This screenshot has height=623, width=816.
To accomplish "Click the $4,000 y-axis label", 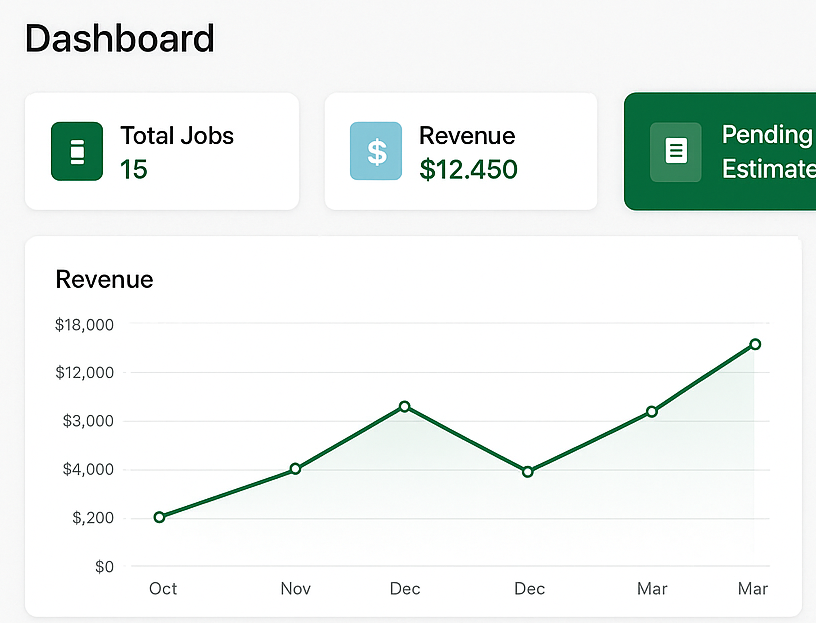I will (91, 470).
